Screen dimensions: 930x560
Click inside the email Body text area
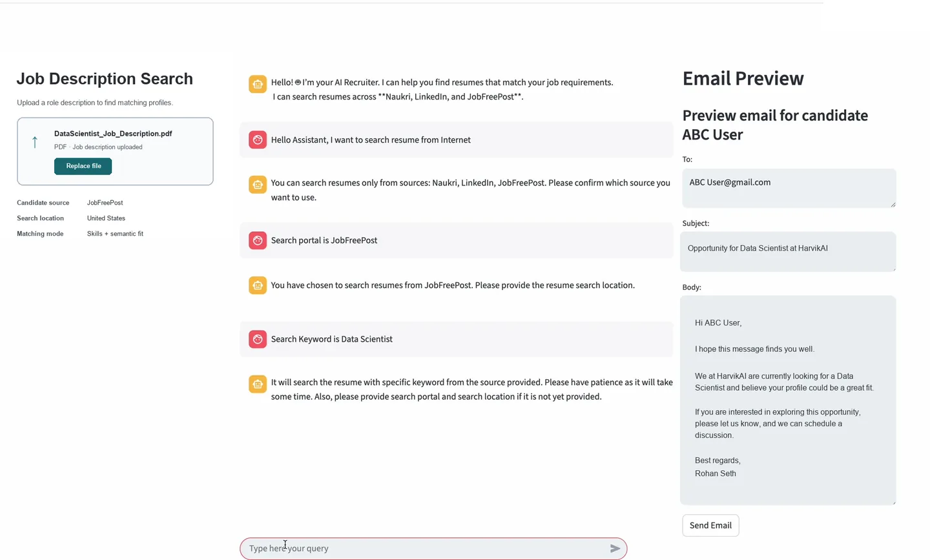pyautogui.click(x=788, y=400)
